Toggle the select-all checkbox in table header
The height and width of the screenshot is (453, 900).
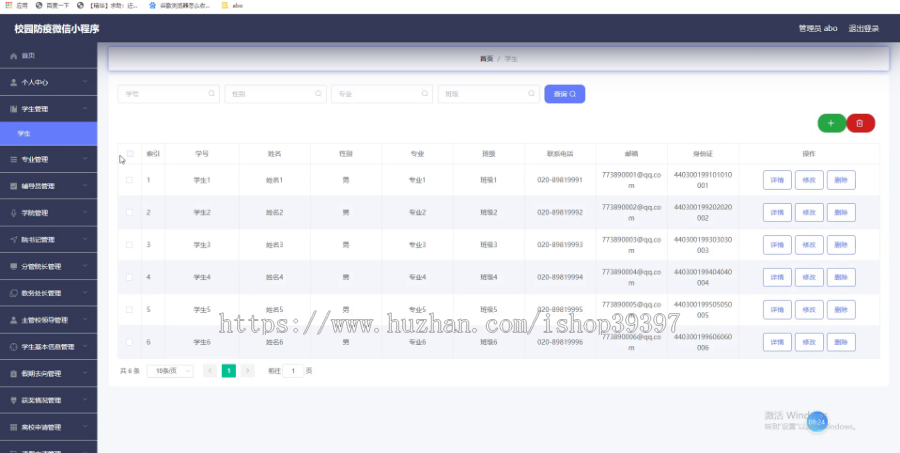pyautogui.click(x=130, y=154)
